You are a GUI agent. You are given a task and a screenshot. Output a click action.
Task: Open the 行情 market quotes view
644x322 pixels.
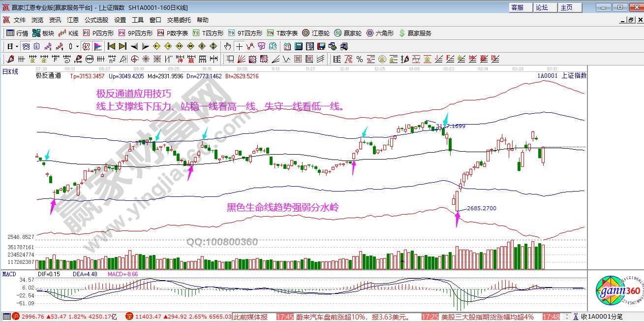tap(17, 33)
